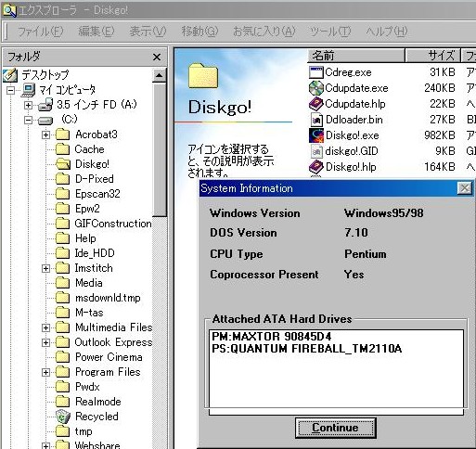476x449 pixels.
Task: Select the tmp folder name
Action: (x=84, y=431)
